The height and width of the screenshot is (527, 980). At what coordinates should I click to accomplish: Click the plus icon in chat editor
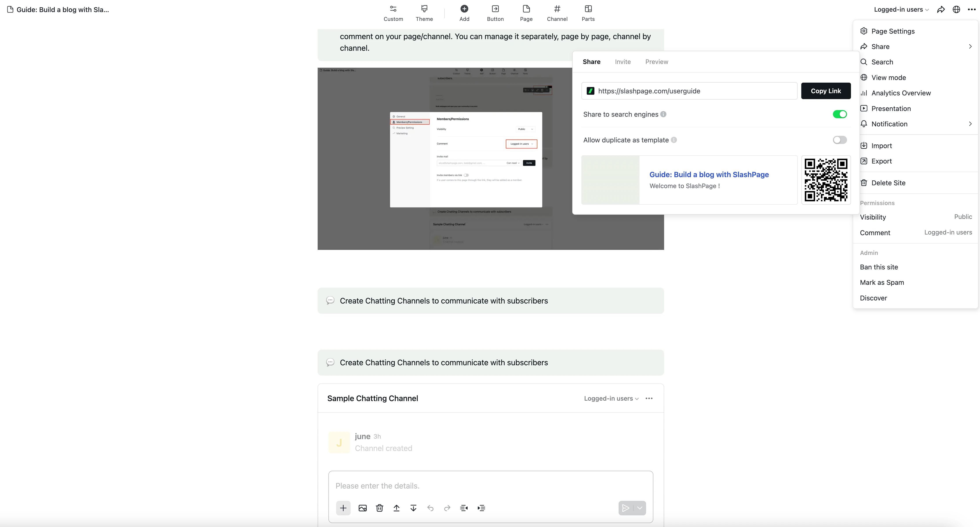(343, 508)
